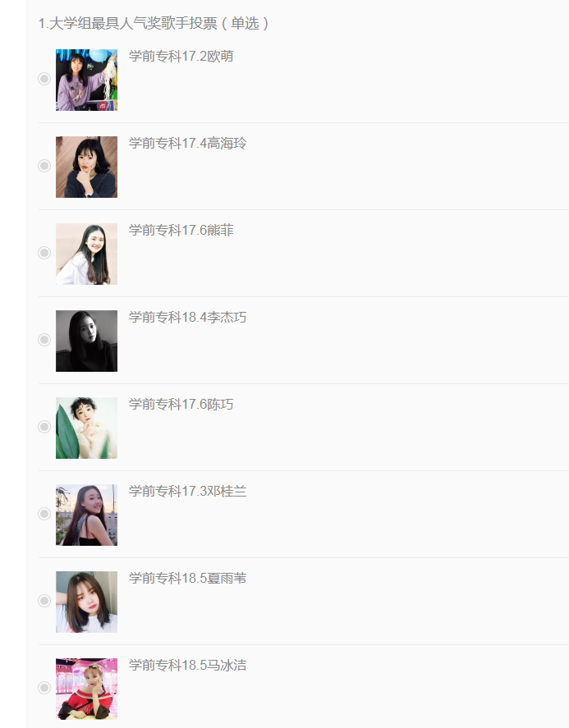Select radio button for 欧萌
The image size is (569, 728).
point(44,79)
